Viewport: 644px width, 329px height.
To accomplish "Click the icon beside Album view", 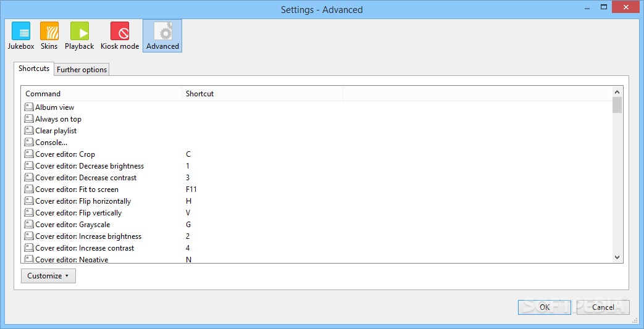I will pyautogui.click(x=29, y=107).
